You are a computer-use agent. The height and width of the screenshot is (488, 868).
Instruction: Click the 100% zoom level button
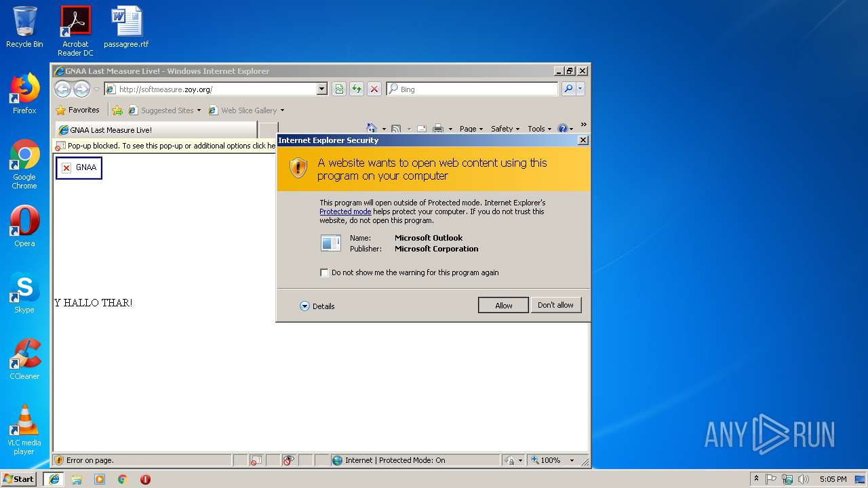(x=546, y=460)
